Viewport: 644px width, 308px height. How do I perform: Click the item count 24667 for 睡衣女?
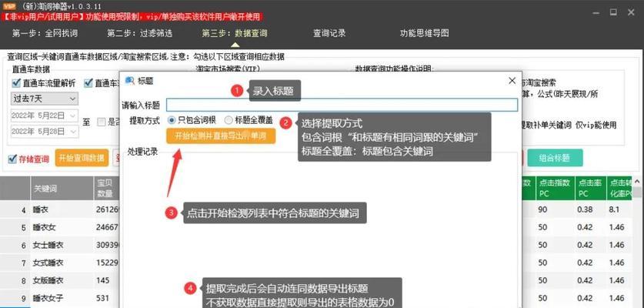coord(107,227)
